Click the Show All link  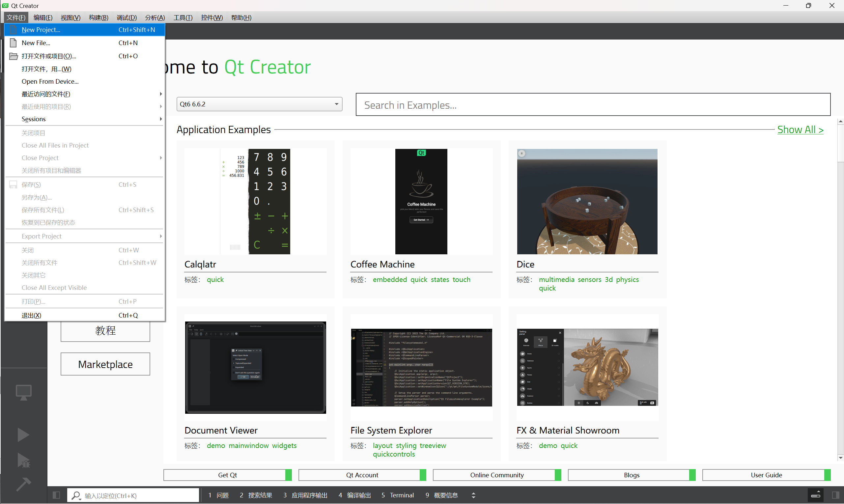pos(800,129)
